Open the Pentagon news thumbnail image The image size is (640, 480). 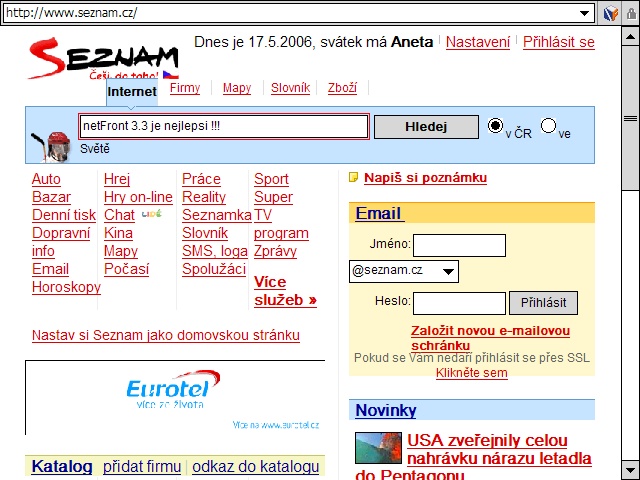[x=378, y=448]
